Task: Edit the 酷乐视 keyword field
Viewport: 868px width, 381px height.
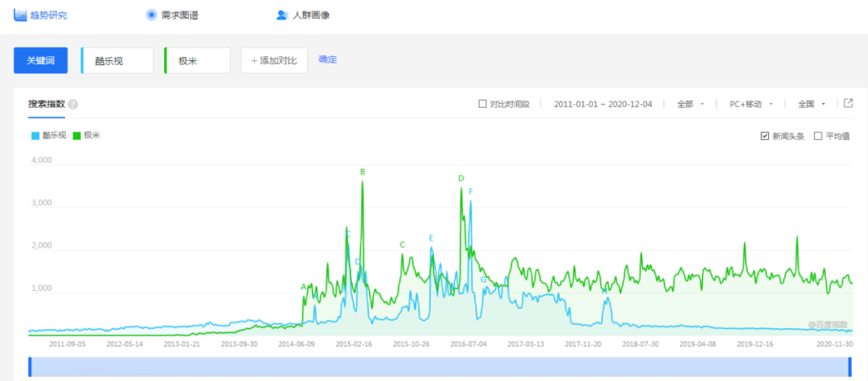Action: point(117,60)
